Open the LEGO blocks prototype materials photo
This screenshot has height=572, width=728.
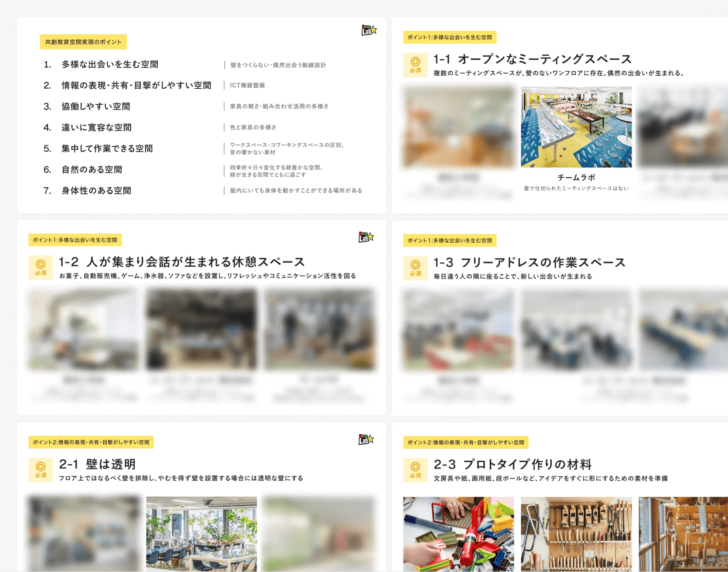click(459, 533)
